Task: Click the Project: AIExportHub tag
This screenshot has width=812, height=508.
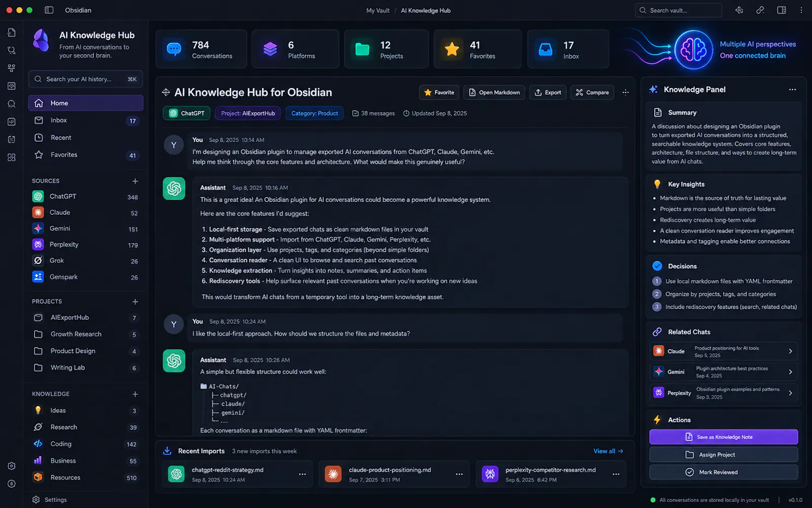Action: click(x=248, y=113)
